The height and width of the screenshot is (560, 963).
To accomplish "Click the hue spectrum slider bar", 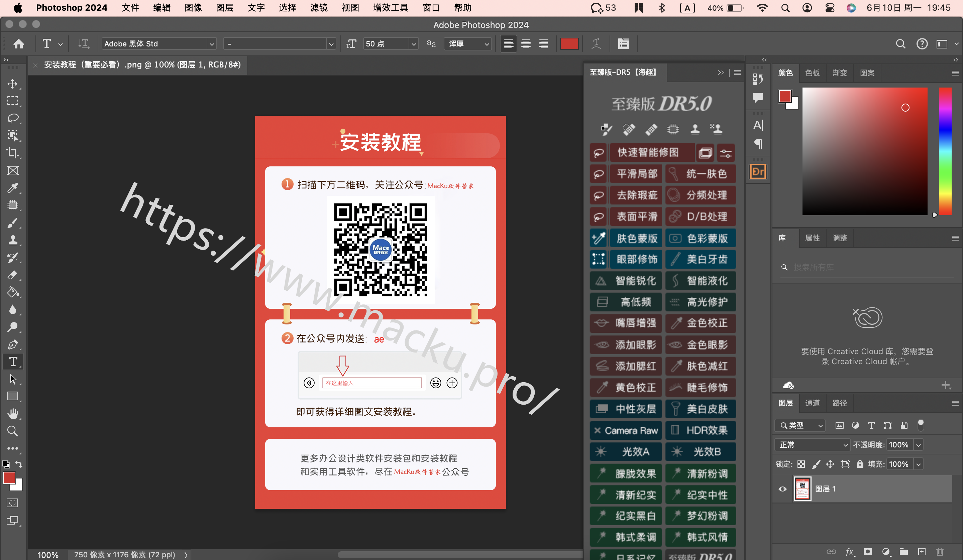I will (945, 151).
